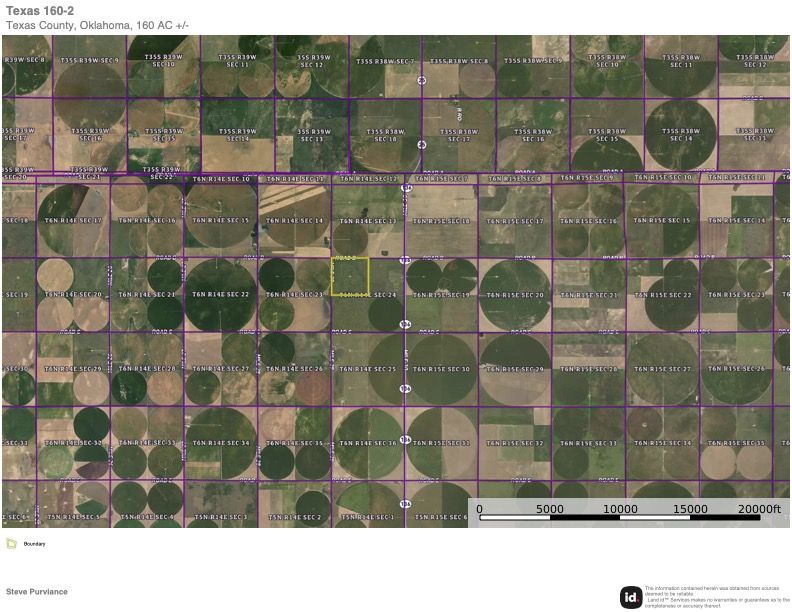The height and width of the screenshot is (612, 792).
Task: Click the scale bar at 5000 mark
Action: (x=550, y=509)
